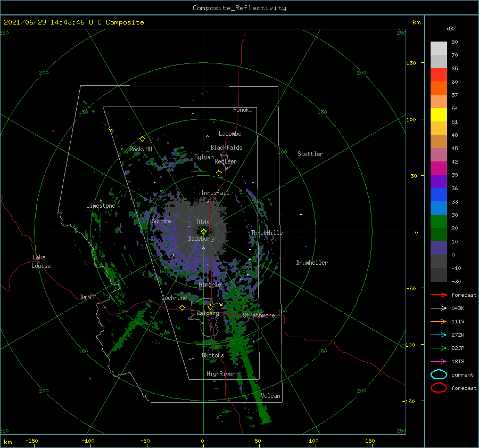Click the magenta 18TS arrow icon
Image resolution: width=479 pixels, height=448 pixels.
point(439,362)
